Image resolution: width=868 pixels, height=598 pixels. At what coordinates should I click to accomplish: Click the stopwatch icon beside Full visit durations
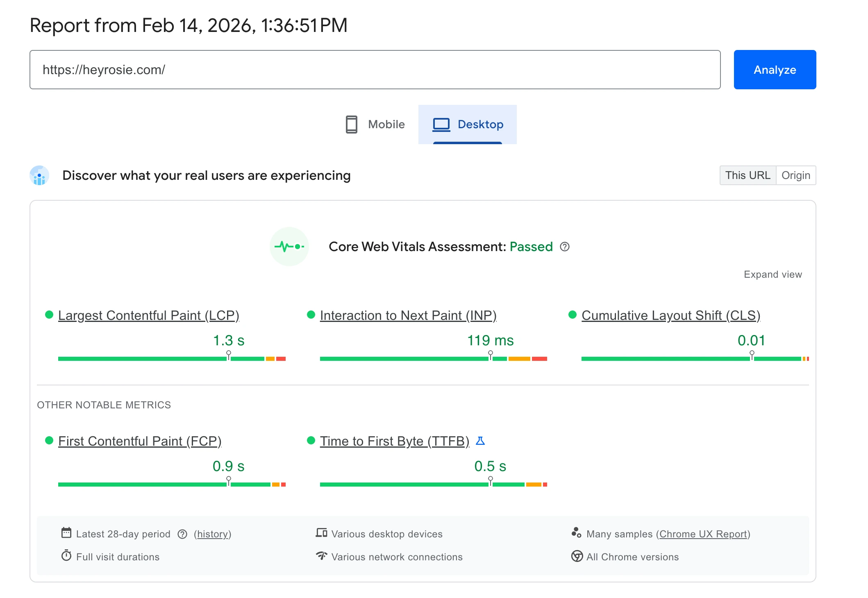coord(66,556)
